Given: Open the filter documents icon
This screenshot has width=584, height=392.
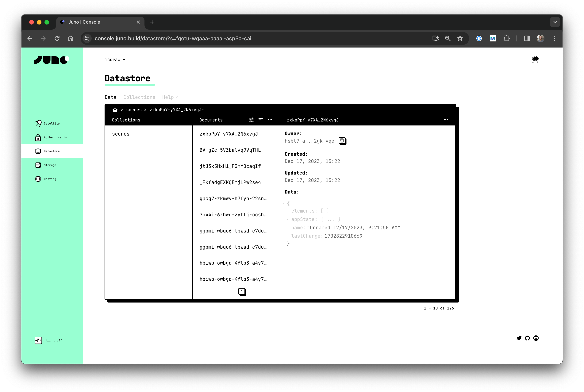Looking at the screenshot, I should (x=251, y=120).
